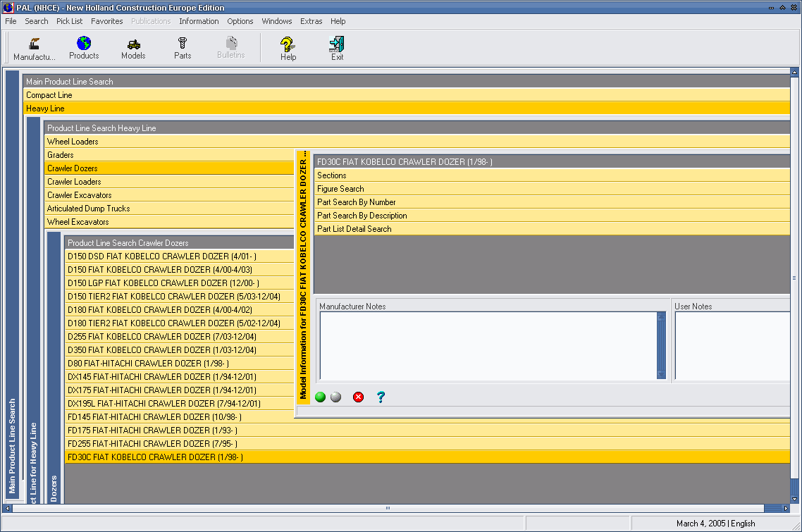802x532 pixels.
Task: Open the Favorites menu
Action: click(107, 21)
